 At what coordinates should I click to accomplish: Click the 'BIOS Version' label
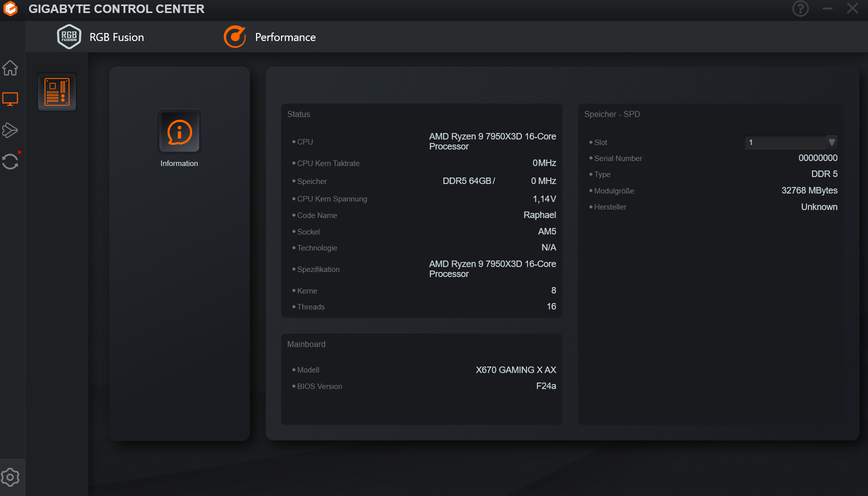tap(319, 386)
